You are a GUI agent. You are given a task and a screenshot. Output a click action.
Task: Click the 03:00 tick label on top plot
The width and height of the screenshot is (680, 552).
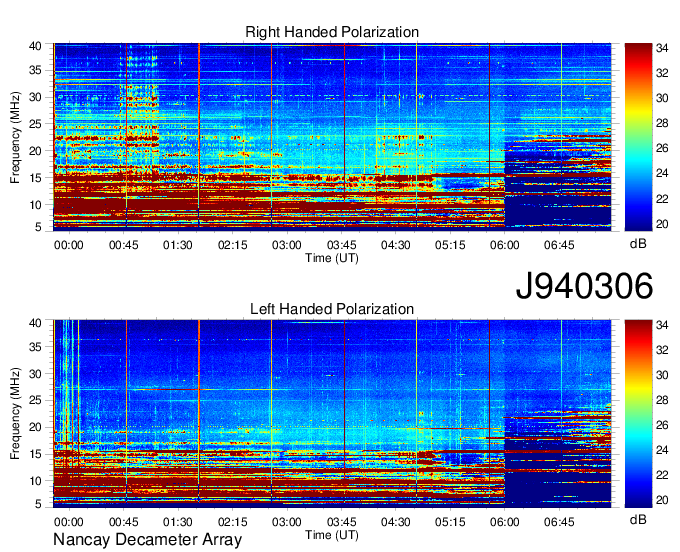(287, 245)
